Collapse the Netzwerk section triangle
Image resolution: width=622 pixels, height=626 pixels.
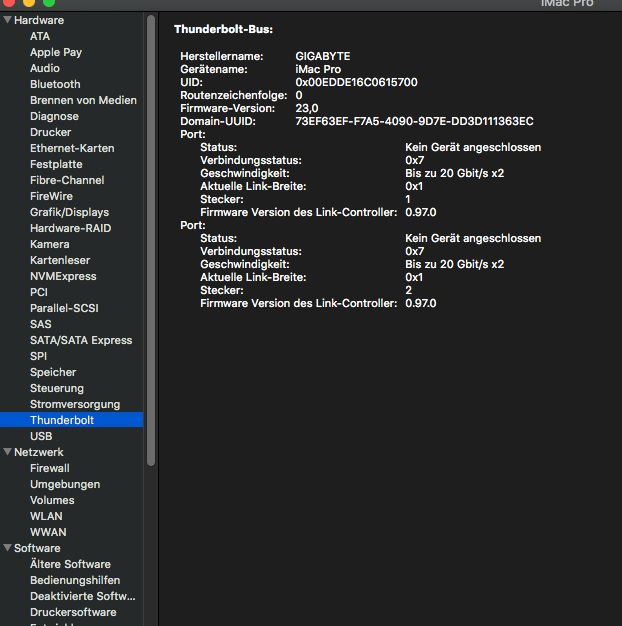(x=8, y=452)
